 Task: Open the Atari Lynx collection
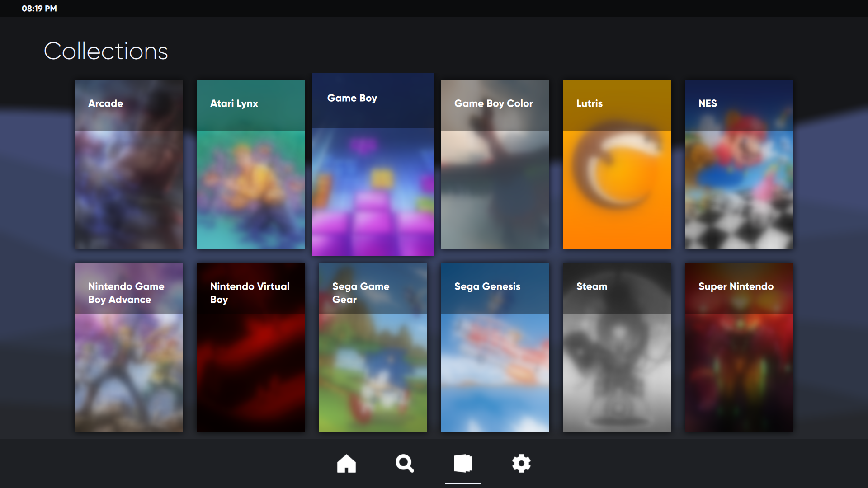(251, 164)
